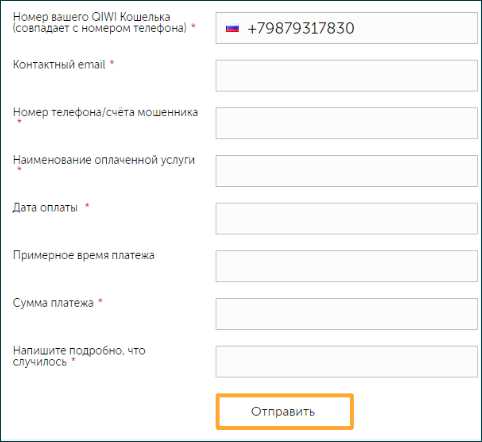Click the detailed description text field
Viewport: 482px width, 442px height.
(347, 361)
